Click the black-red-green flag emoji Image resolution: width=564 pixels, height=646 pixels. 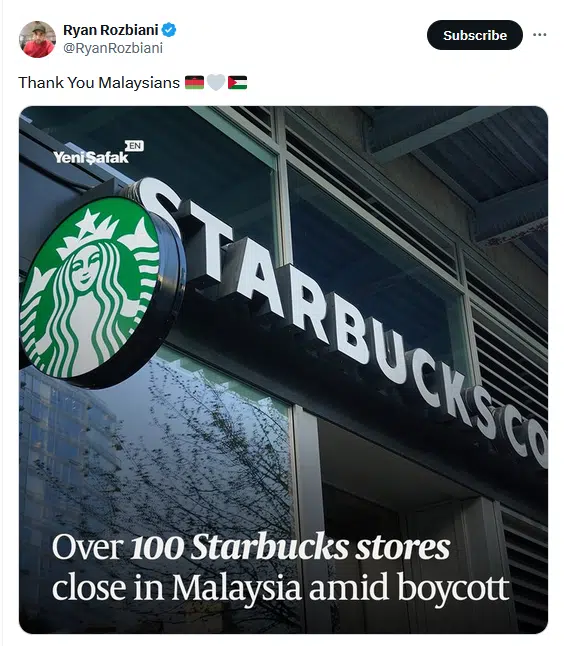[194, 82]
